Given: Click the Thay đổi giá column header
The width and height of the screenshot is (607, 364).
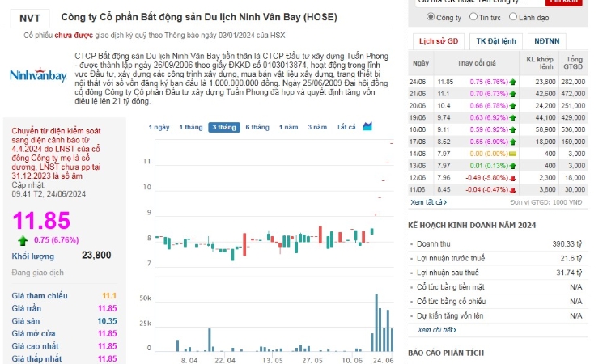Looking at the screenshot, I should 476,62.
